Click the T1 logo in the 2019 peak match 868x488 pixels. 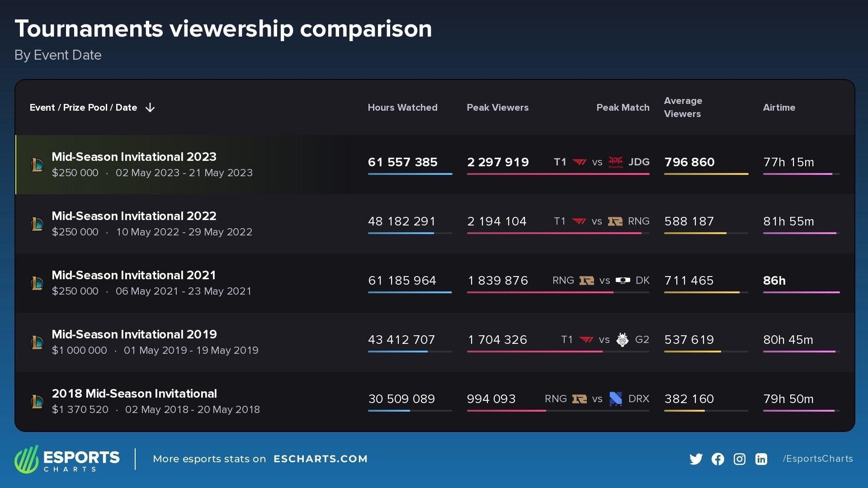point(586,339)
